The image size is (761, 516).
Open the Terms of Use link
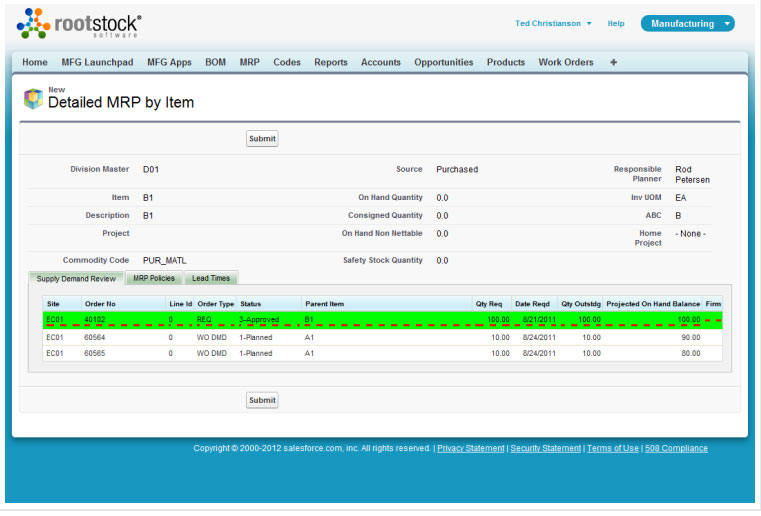tap(613, 448)
